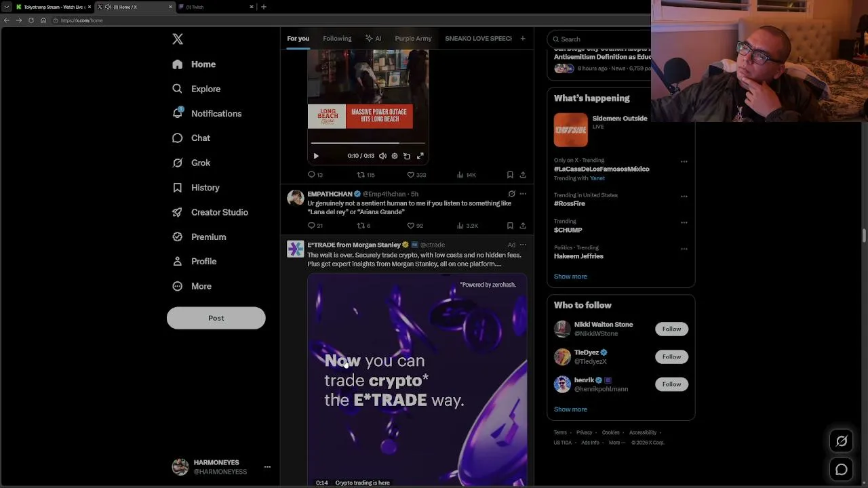This screenshot has height=488, width=868.
Task: Open History in the sidebar
Action: coord(196,188)
